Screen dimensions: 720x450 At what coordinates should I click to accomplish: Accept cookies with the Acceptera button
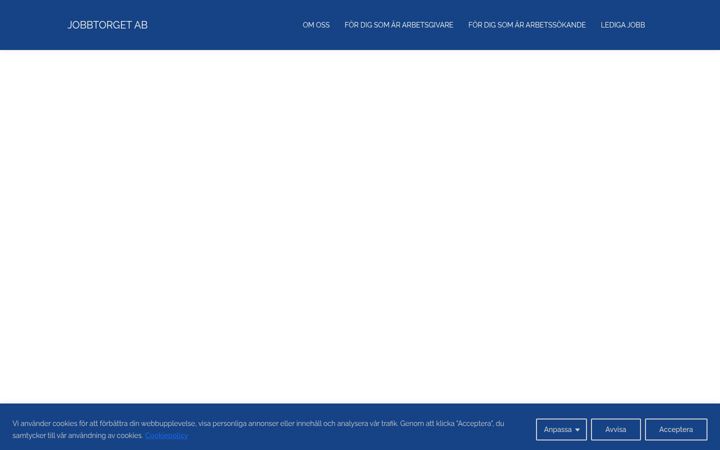click(676, 429)
